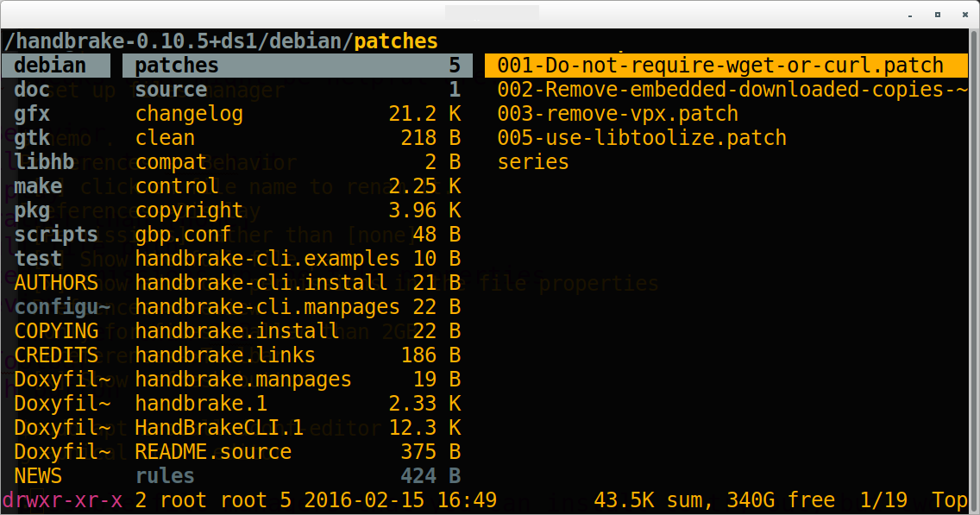This screenshot has width=980, height=515.
Task: Click the 12.3 K size of HandBrakeCLI.1
Action: pos(424,428)
